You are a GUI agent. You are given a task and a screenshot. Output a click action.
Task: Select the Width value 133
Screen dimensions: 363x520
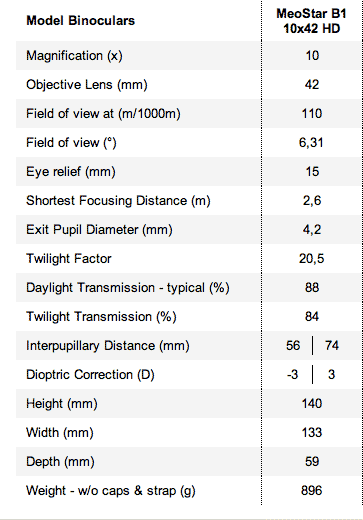pos(312,433)
